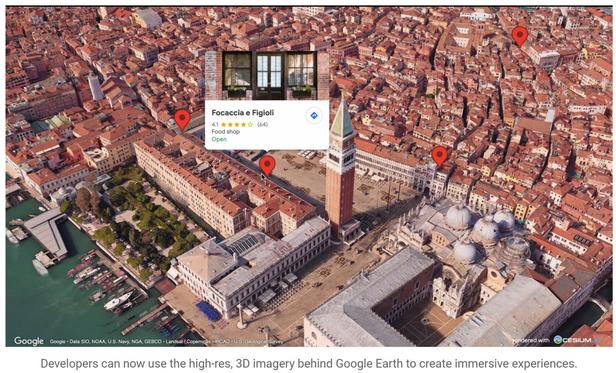The width and height of the screenshot is (616, 373).
Task: Click the Open status text
Action: pyautogui.click(x=219, y=139)
